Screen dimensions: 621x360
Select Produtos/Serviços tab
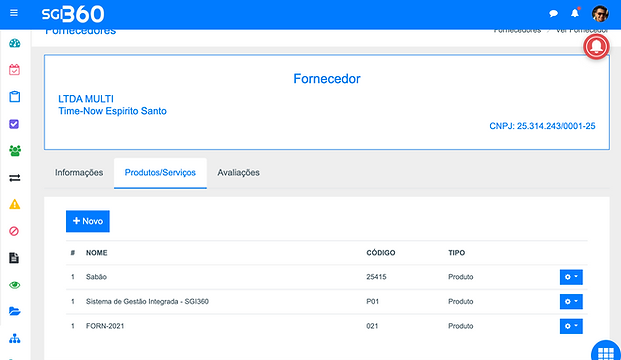point(160,173)
